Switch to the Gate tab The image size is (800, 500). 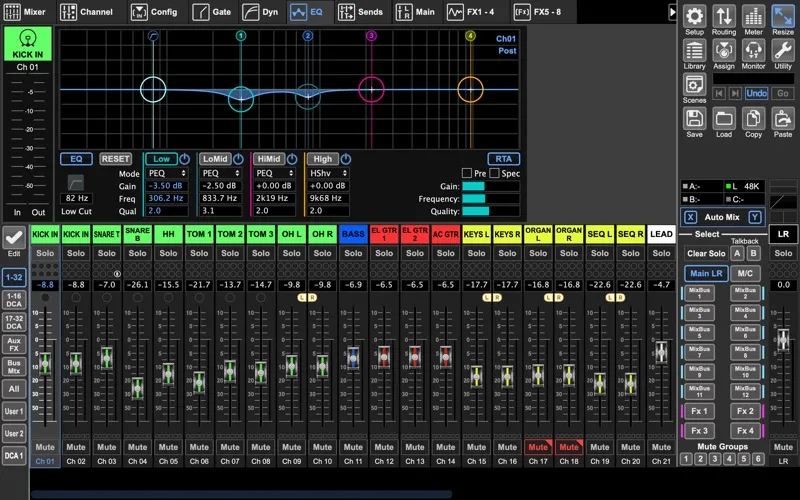coord(212,12)
